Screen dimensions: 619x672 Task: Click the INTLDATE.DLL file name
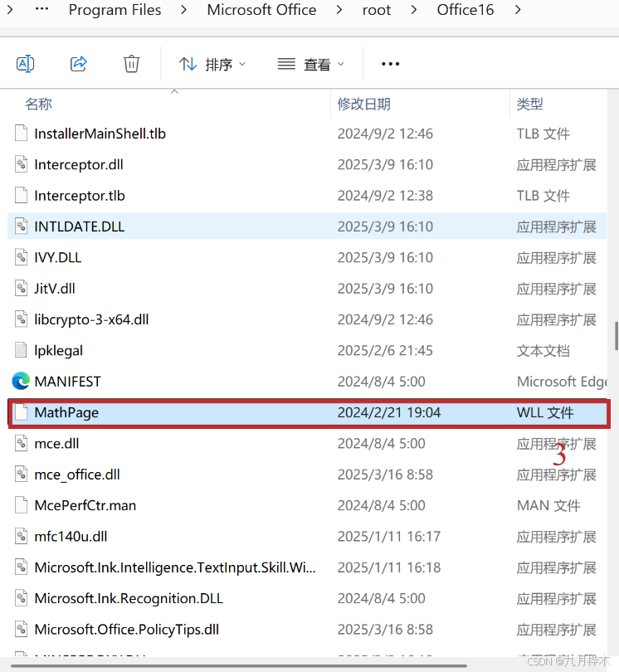[x=80, y=226]
